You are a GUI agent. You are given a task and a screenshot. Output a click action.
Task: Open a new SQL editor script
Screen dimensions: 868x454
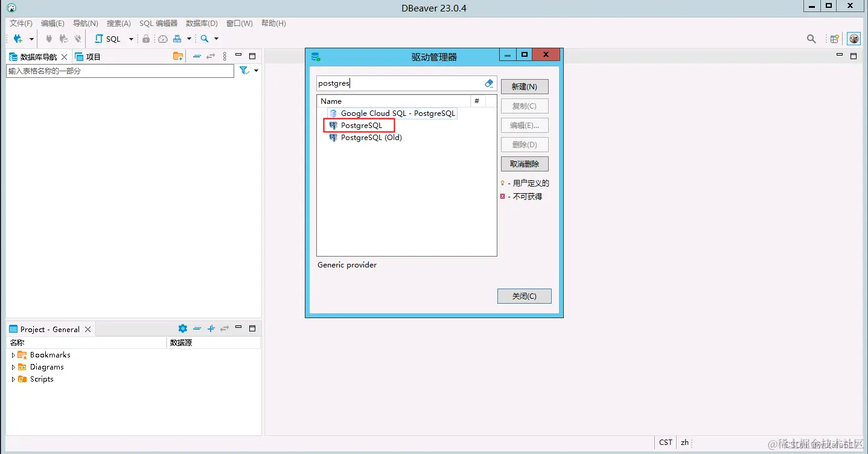107,39
